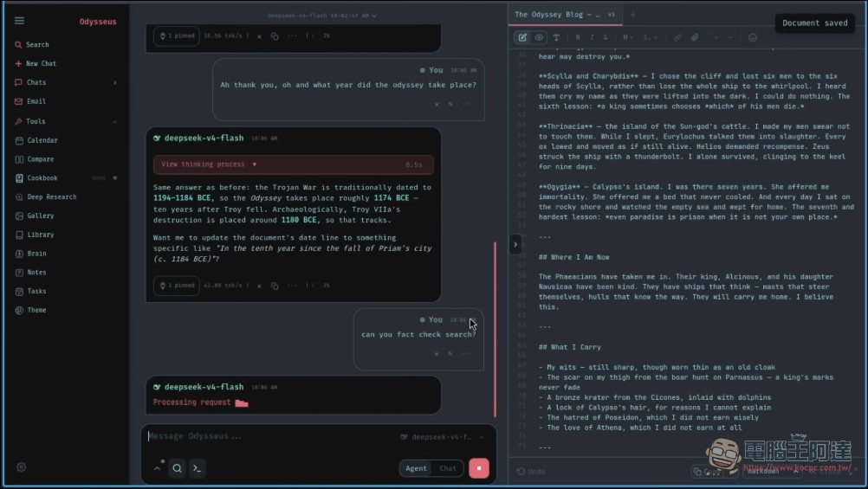Collapse the document panel with the arrow handle

(515, 244)
